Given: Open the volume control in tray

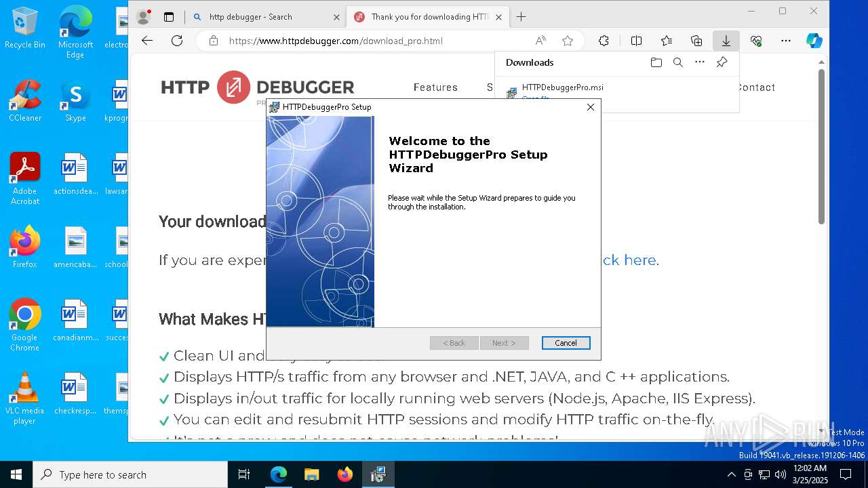Looking at the screenshot, I should (x=781, y=474).
